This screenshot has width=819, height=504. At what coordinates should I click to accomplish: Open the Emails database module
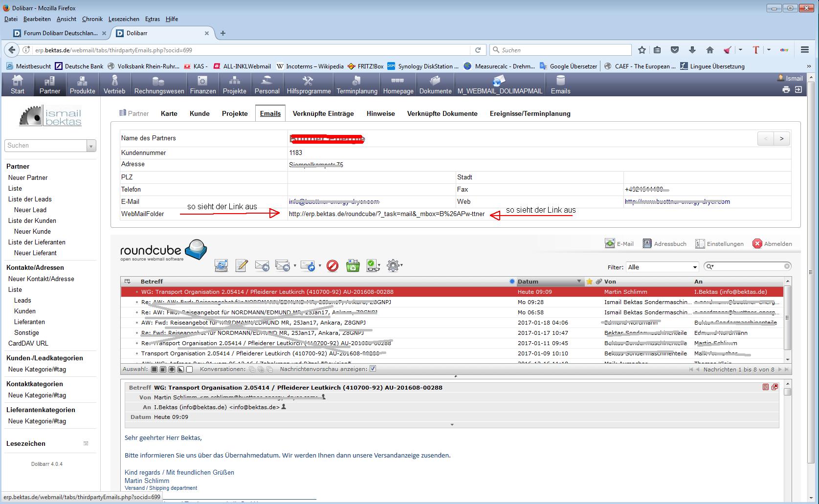pyautogui.click(x=560, y=84)
